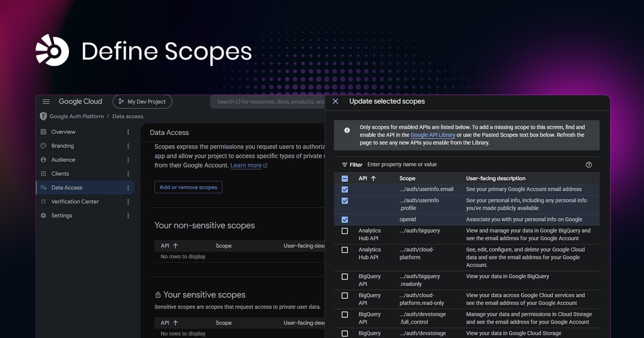
Task: Click the Google Cloud logo
Action: 80,102
